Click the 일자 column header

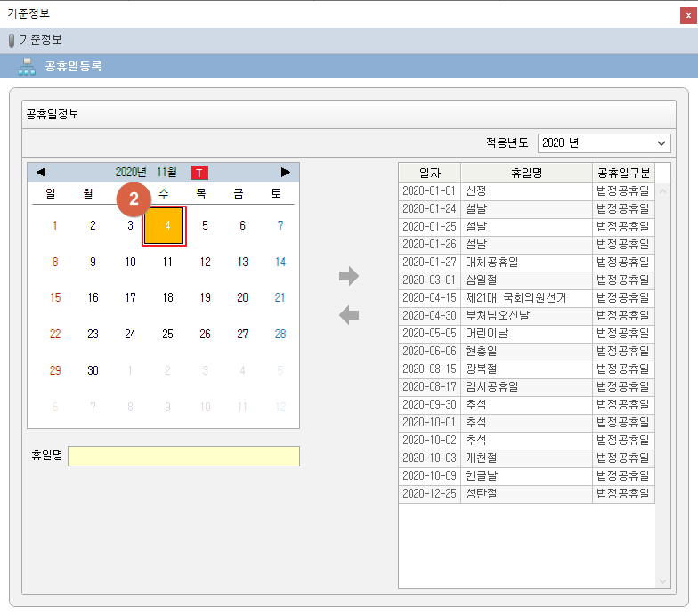(429, 173)
